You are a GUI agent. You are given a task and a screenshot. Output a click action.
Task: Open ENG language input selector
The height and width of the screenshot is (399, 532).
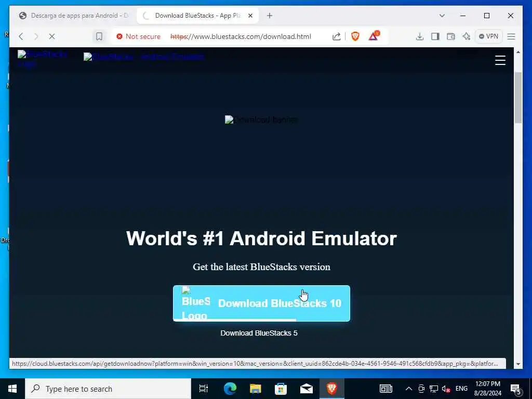tap(461, 389)
